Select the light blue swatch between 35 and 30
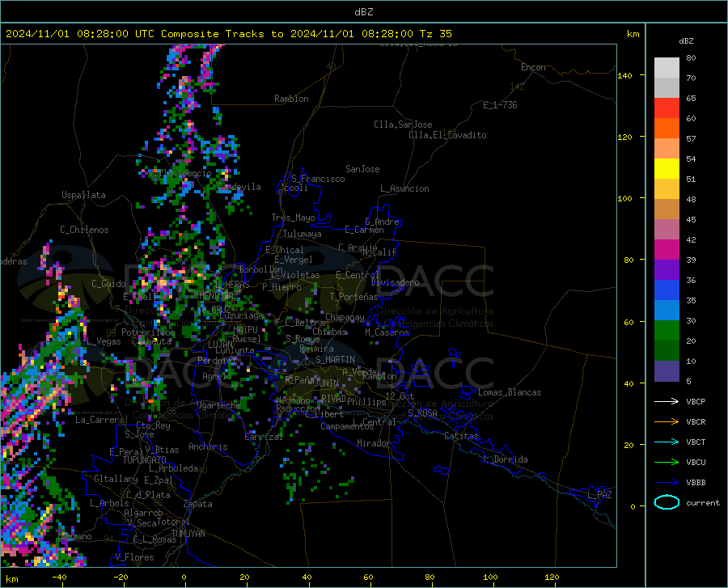Screen dimensions: 728x588 pos(667,311)
